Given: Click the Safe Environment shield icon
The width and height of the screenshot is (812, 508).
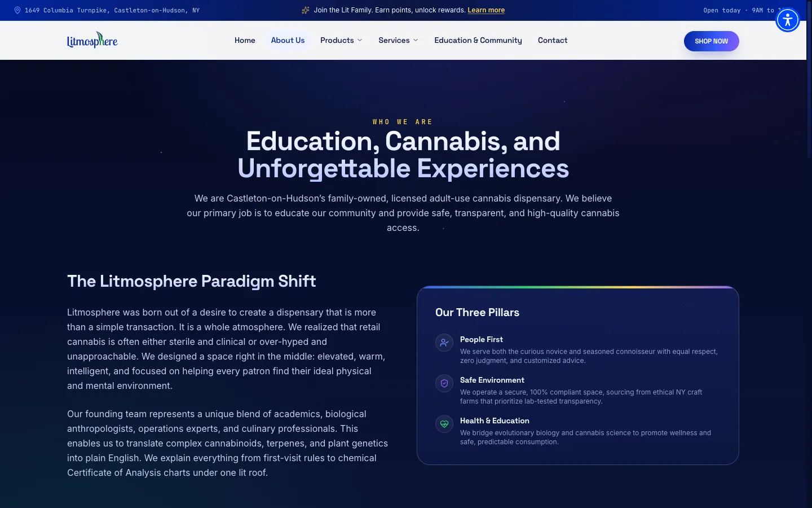Looking at the screenshot, I should click(444, 383).
